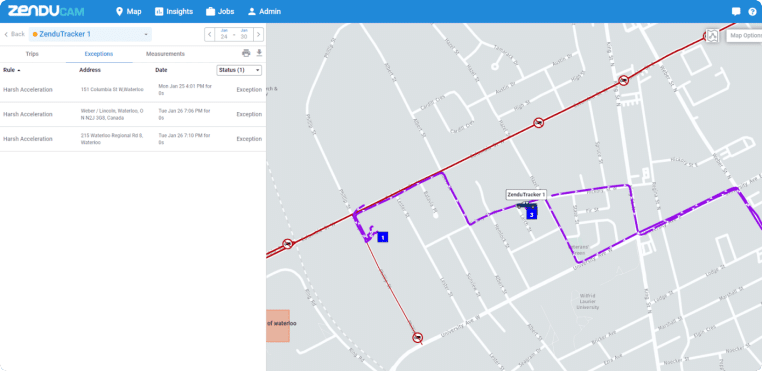
Task: Click Tue Jan 26 7:10 PM date
Action: click(185, 139)
